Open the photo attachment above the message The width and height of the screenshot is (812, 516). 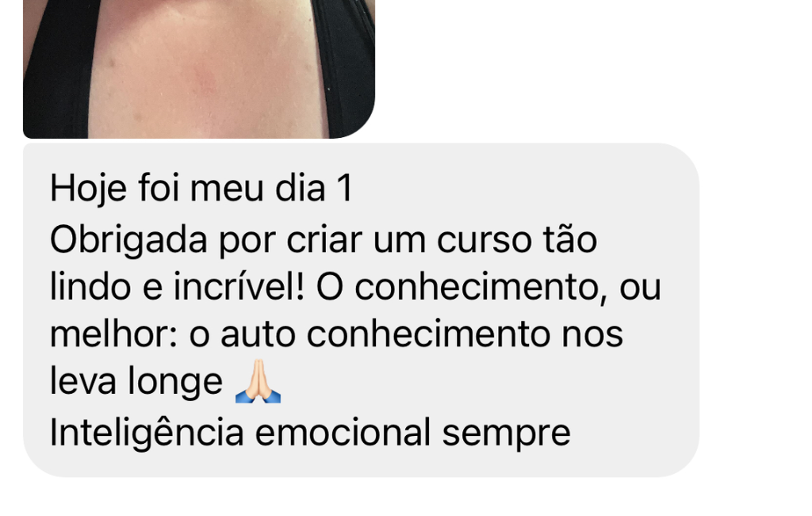click(x=199, y=69)
